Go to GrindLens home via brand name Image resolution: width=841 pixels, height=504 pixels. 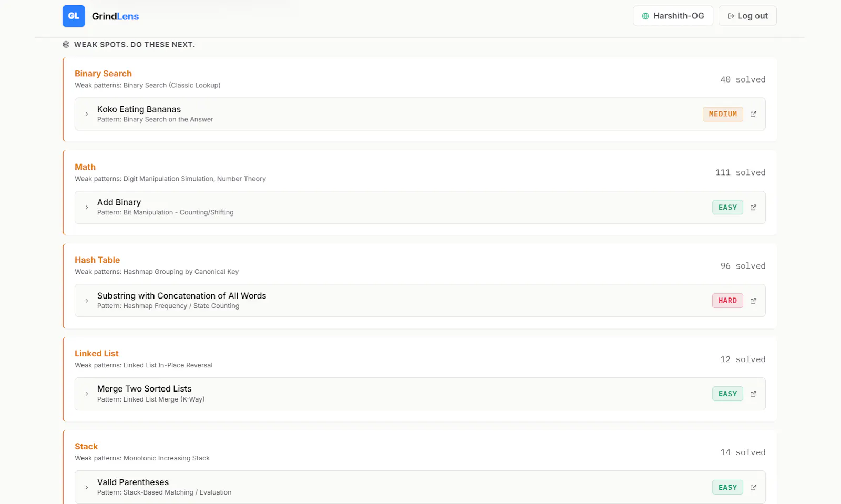click(115, 16)
